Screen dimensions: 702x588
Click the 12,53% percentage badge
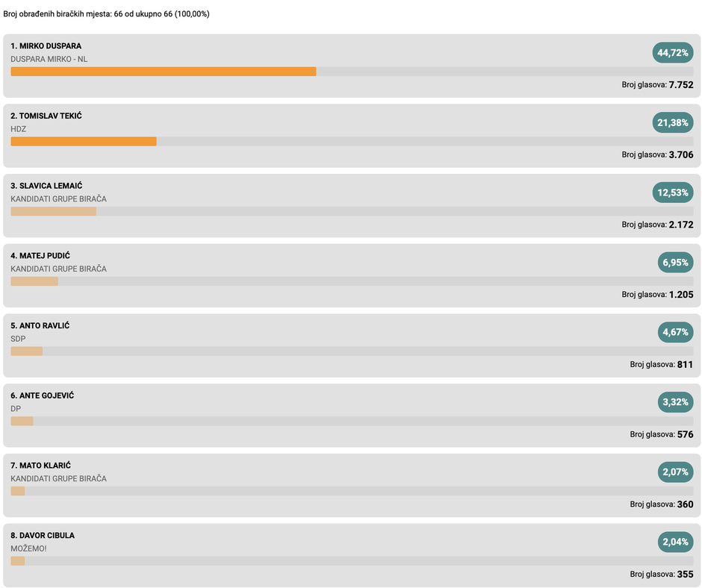click(x=672, y=193)
